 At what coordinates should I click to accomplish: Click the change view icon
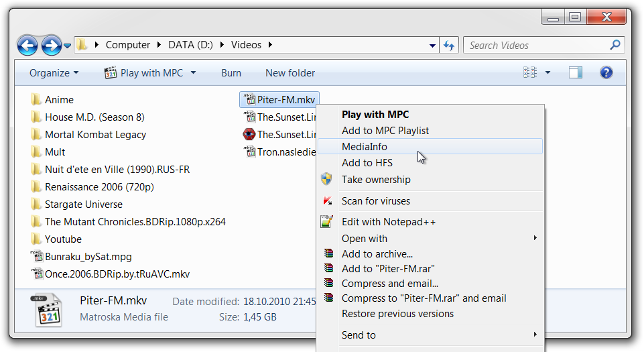tap(530, 72)
